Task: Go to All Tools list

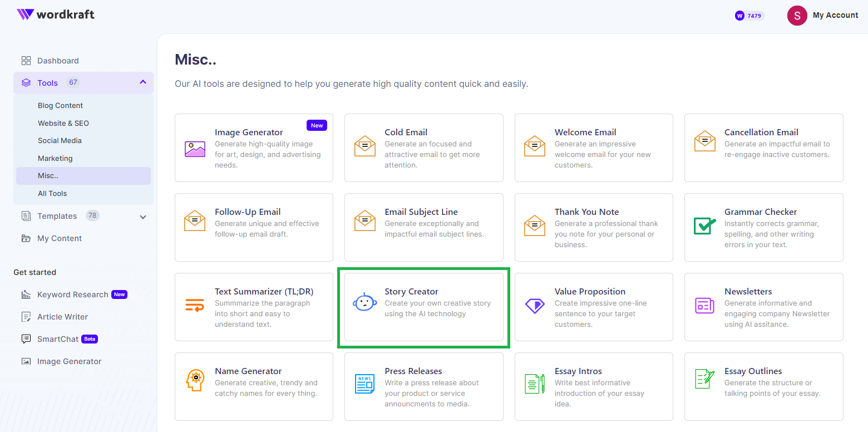Action: pyautogui.click(x=52, y=194)
